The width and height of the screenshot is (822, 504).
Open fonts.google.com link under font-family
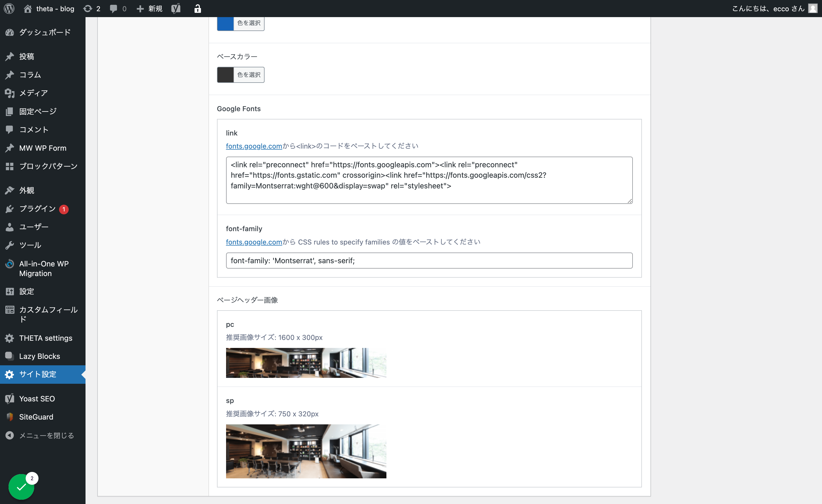point(254,242)
